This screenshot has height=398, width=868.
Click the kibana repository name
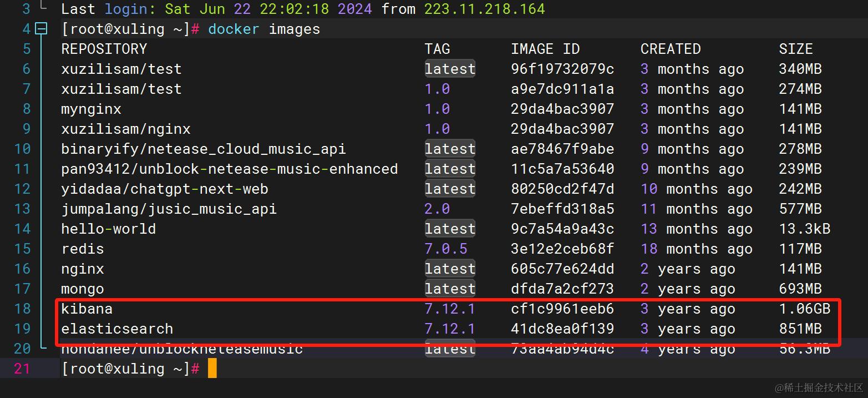(87, 309)
